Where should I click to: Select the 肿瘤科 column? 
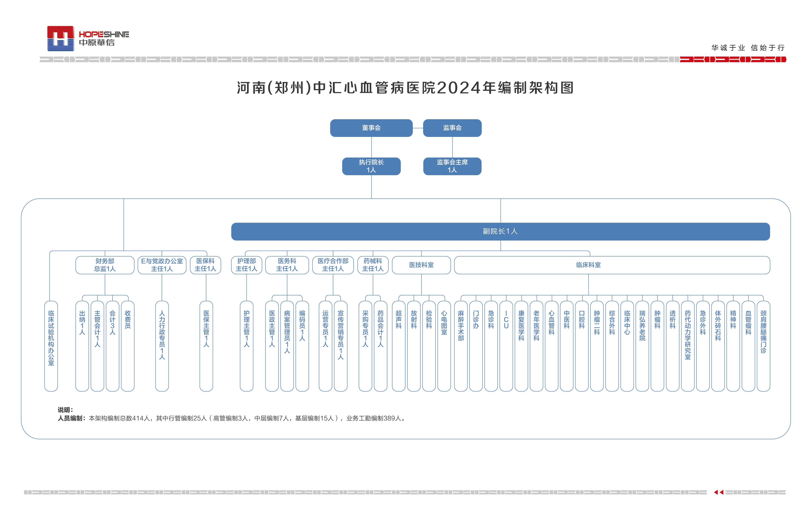(x=657, y=346)
